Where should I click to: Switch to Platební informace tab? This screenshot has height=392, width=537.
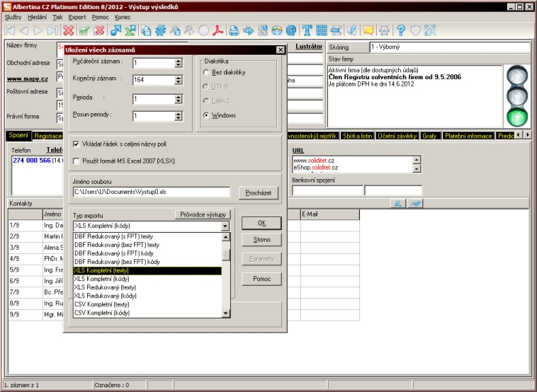point(468,136)
